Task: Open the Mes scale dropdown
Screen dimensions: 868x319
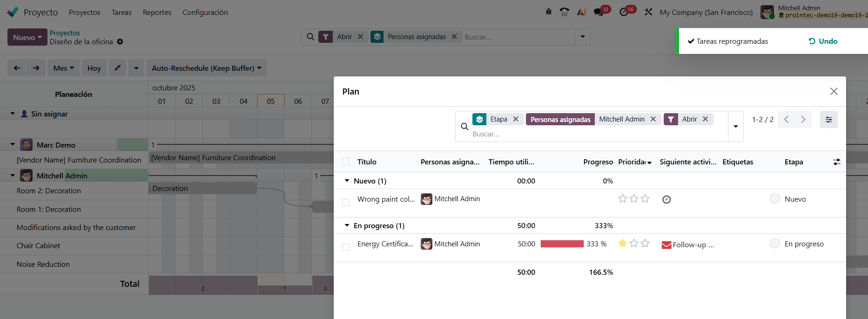Action: [x=63, y=68]
